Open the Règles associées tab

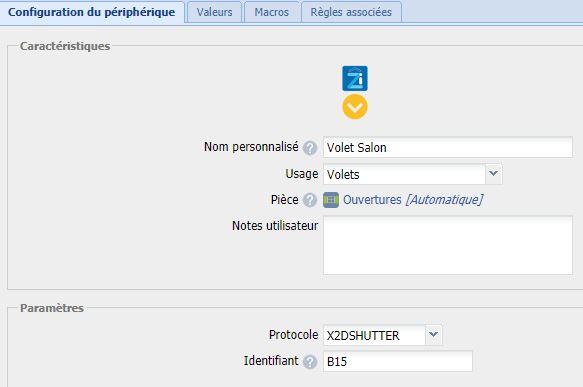(351, 12)
